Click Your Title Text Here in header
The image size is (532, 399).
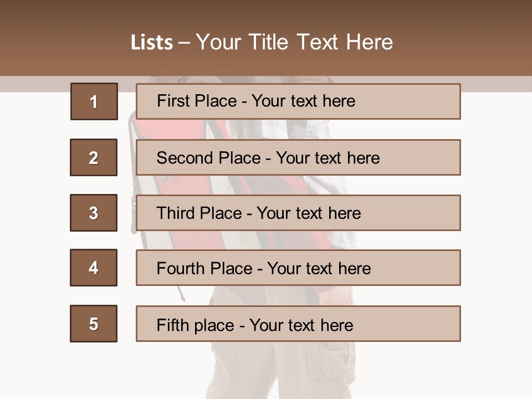tap(294, 43)
